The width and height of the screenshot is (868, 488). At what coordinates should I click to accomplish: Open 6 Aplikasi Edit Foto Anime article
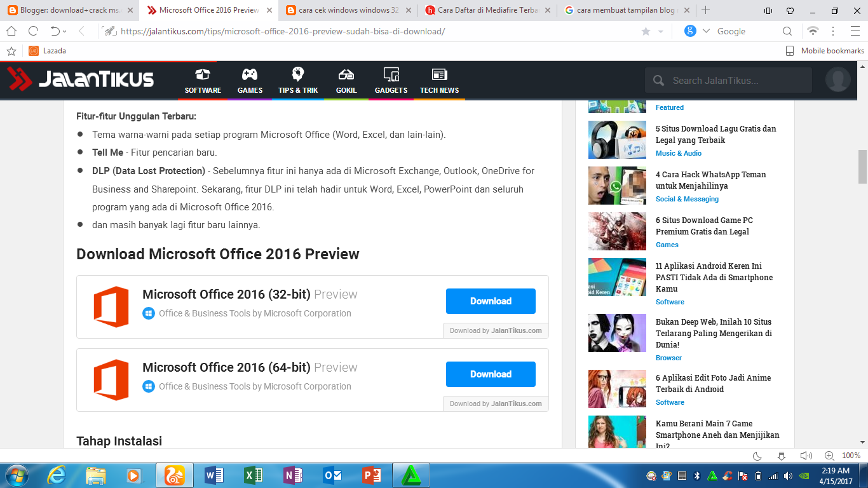pyautogui.click(x=713, y=383)
